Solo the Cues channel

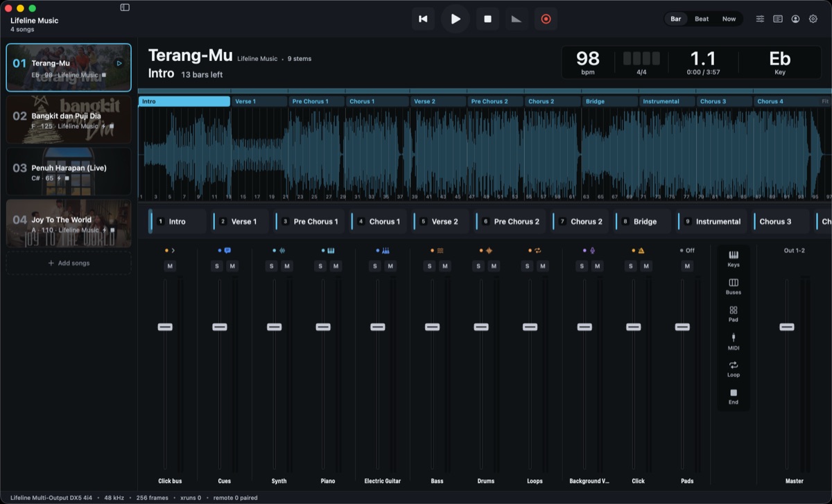point(217,266)
